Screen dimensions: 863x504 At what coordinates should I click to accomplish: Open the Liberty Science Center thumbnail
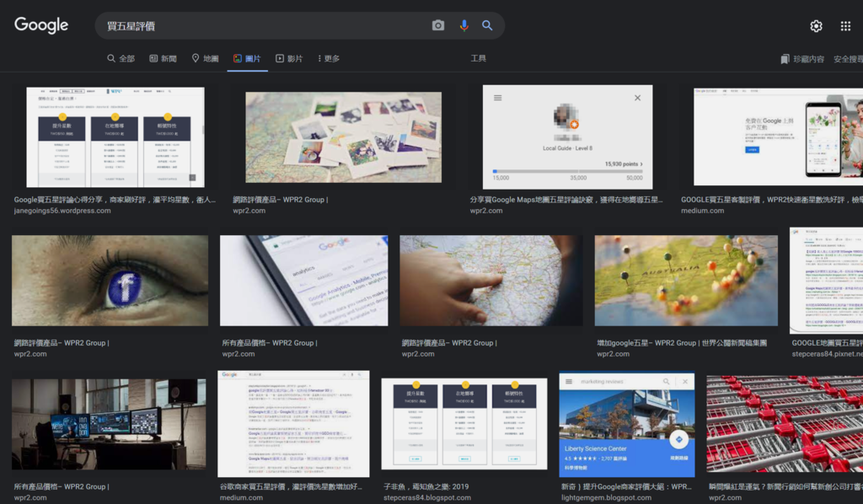[627, 425]
